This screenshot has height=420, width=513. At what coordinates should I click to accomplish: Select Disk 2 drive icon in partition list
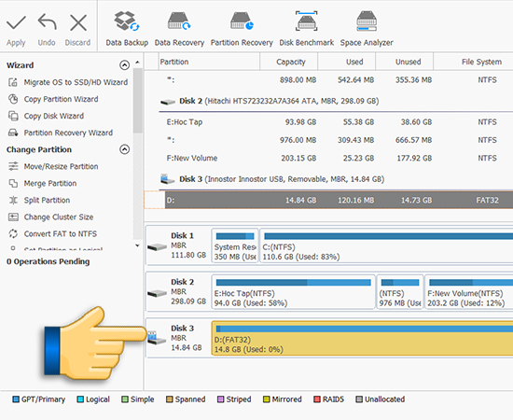168,102
